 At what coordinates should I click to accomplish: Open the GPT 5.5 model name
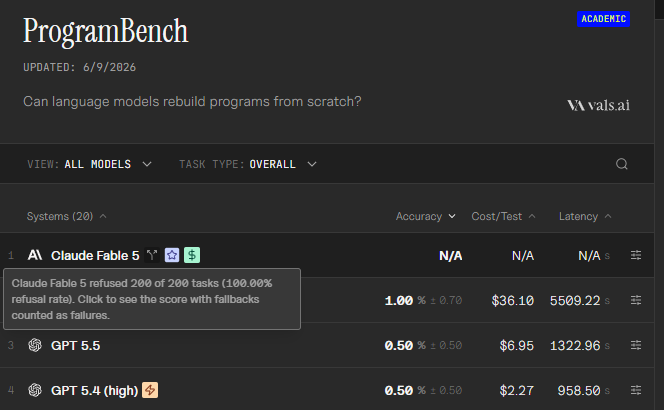(x=75, y=346)
